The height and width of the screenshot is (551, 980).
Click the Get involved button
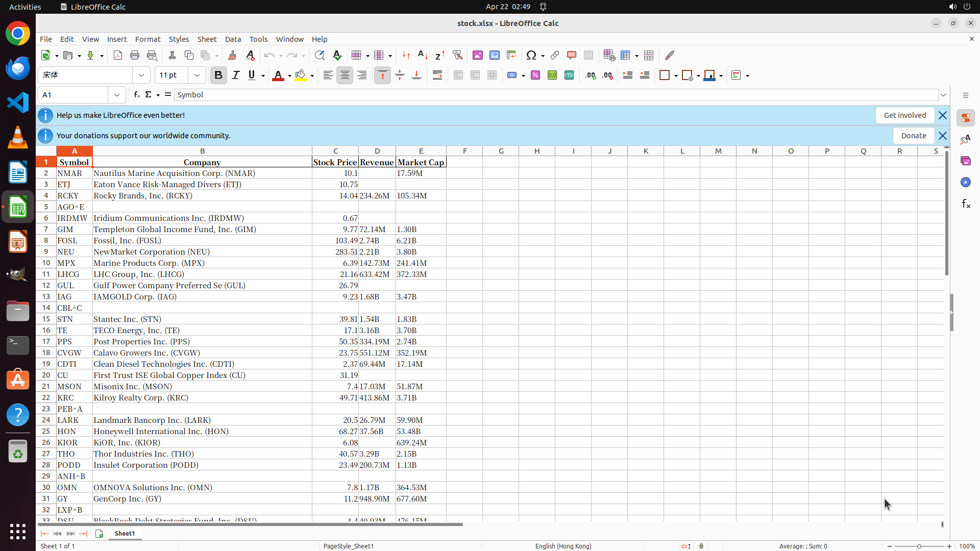tap(904, 115)
